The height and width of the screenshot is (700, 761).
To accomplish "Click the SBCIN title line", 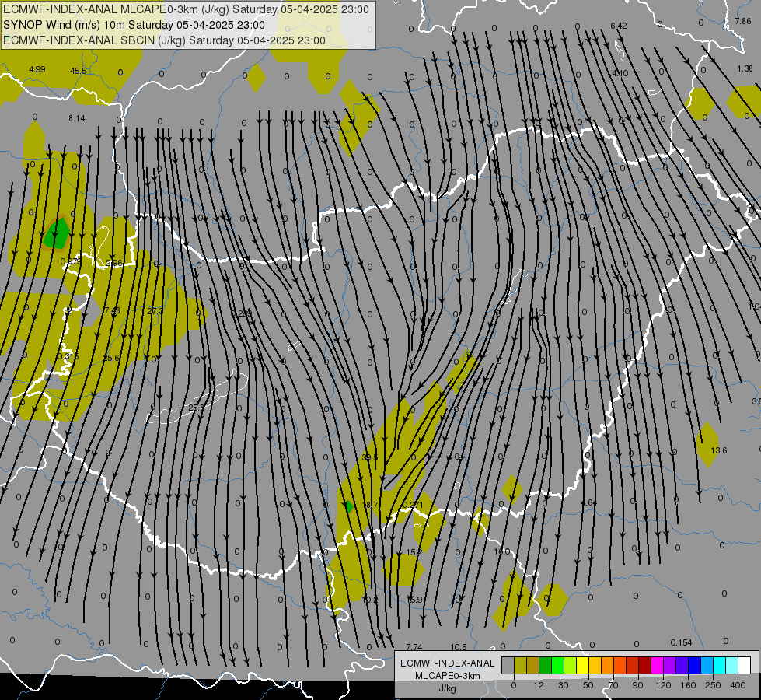I will (x=164, y=40).
